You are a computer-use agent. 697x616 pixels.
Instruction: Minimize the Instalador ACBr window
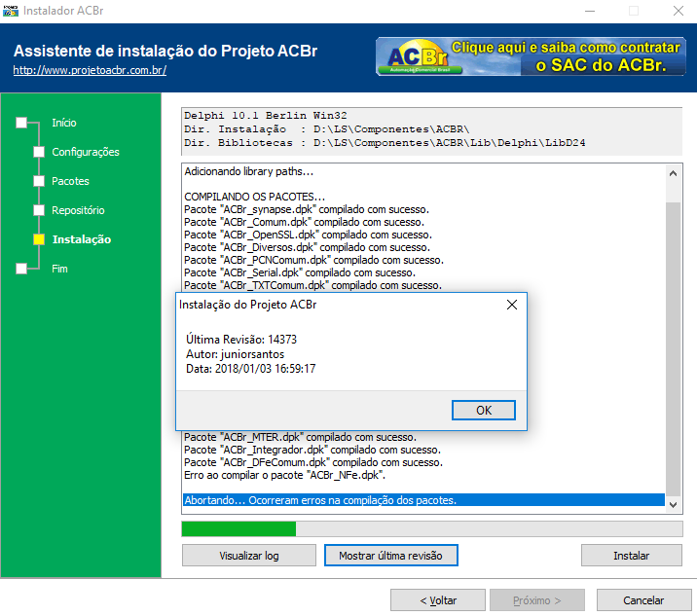tap(590, 11)
